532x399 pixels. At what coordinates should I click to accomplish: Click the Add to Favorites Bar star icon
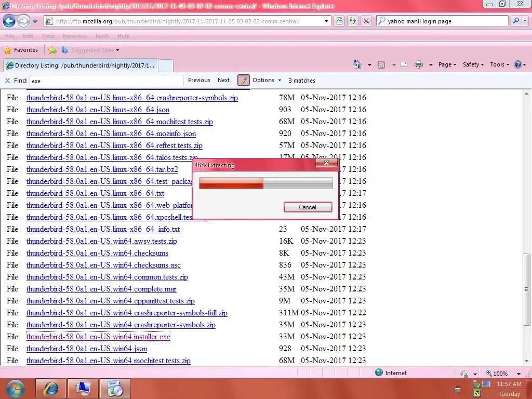tap(52, 50)
